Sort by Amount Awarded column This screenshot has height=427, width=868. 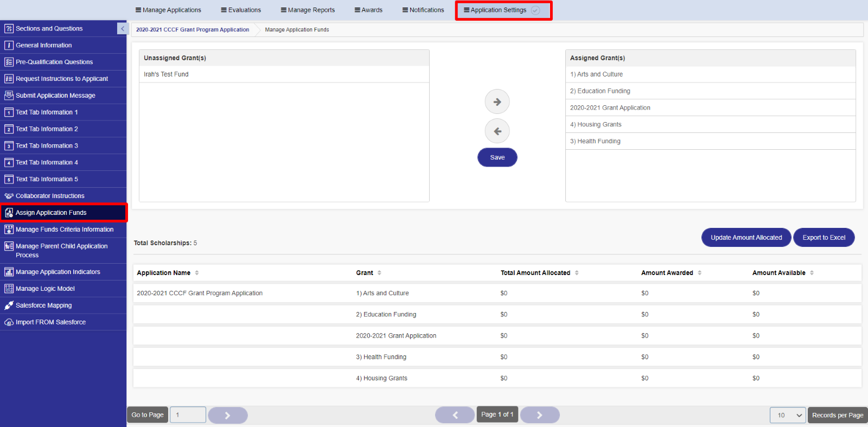coord(699,273)
